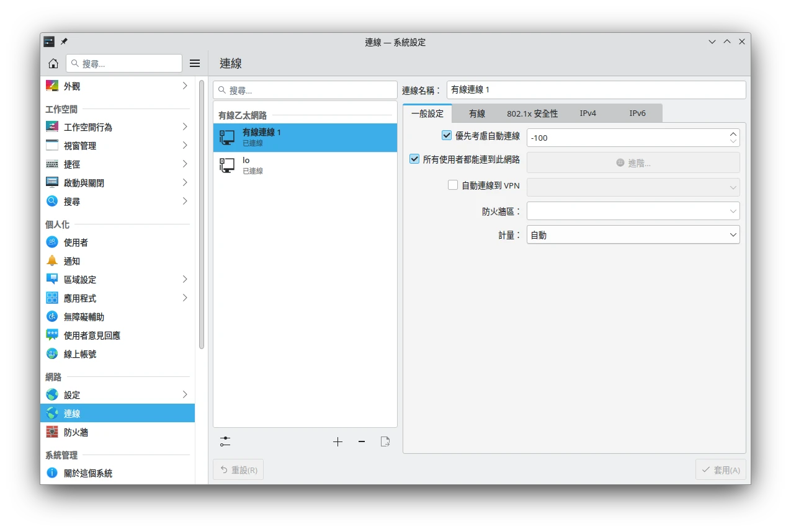
Task: Click the home icon in the sidebar header
Action: tap(53, 63)
